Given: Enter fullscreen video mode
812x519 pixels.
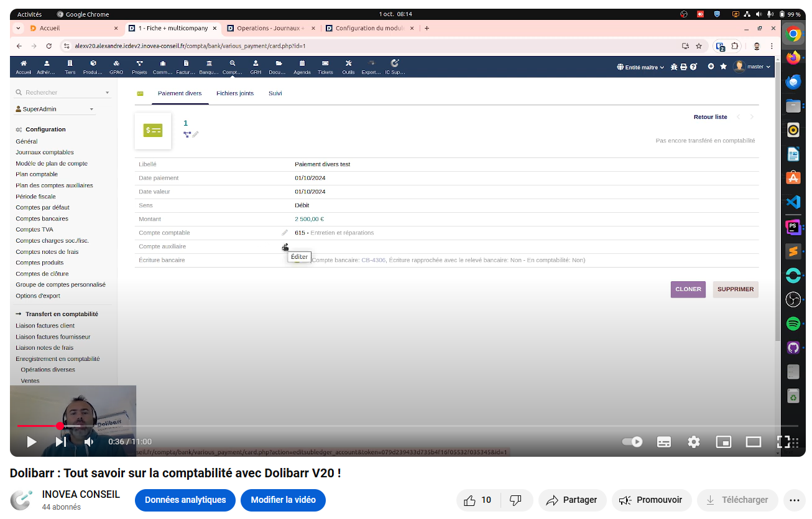Looking at the screenshot, I should (783, 442).
